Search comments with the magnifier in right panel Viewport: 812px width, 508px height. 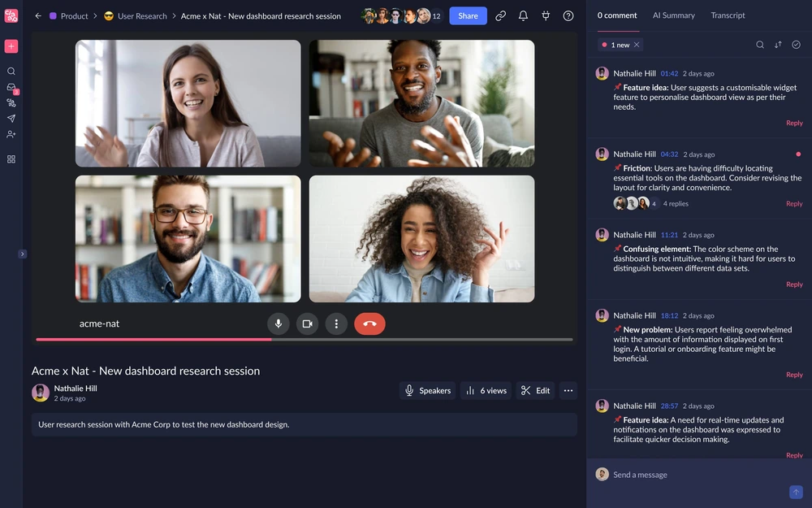(x=760, y=45)
